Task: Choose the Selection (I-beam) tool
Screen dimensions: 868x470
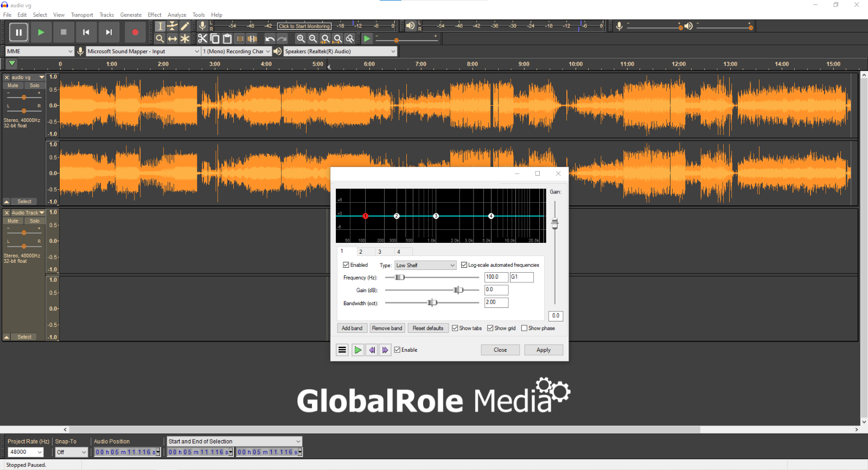Action: point(160,26)
